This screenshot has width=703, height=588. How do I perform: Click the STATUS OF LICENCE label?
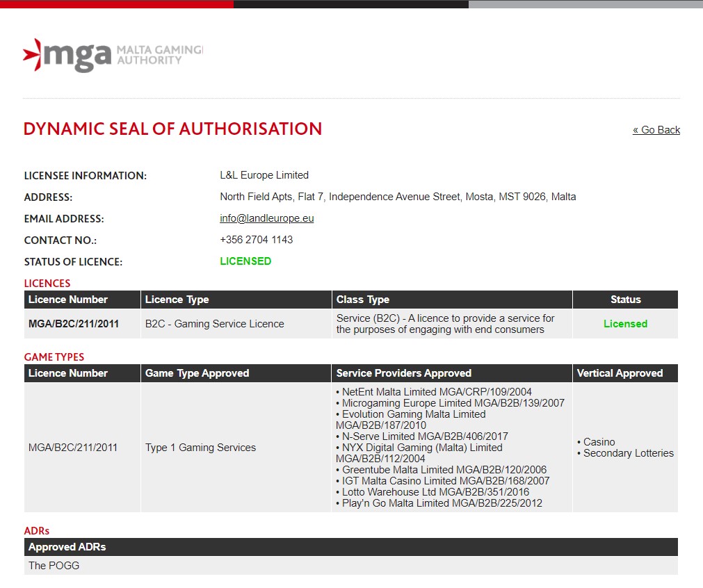coord(73,262)
